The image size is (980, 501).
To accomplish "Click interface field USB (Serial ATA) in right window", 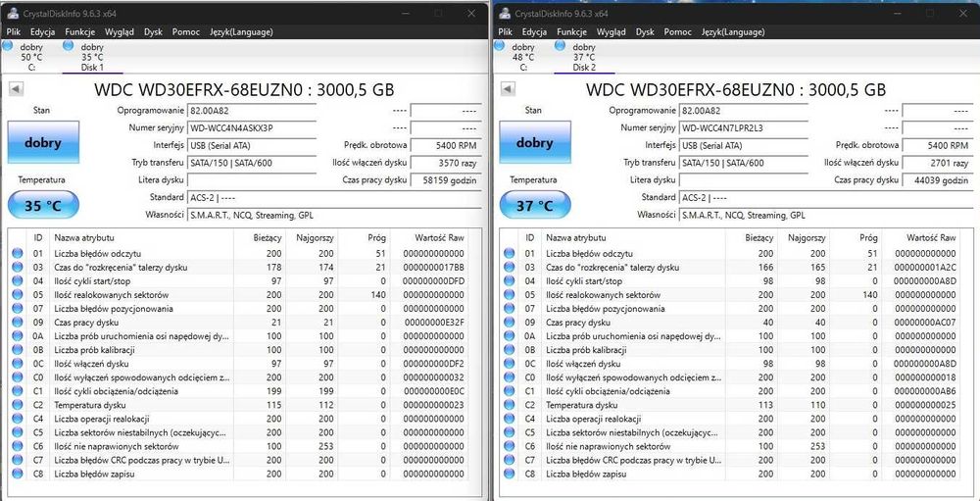I will [x=743, y=145].
